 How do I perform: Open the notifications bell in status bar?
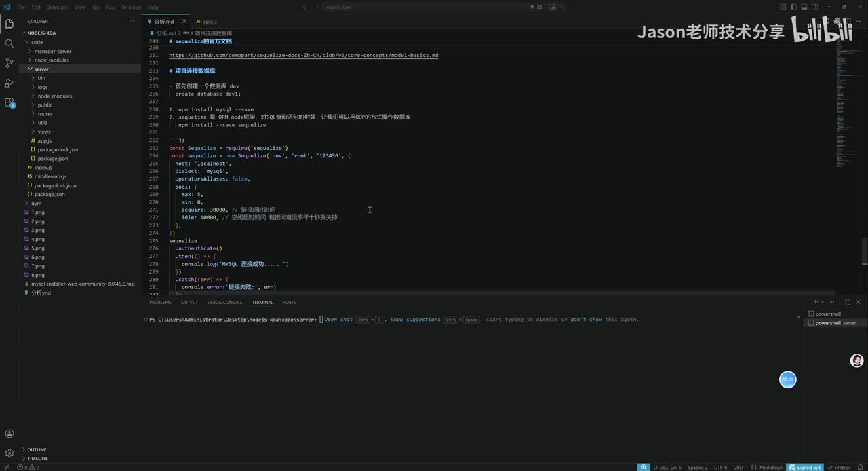pyautogui.click(x=861, y=467)
